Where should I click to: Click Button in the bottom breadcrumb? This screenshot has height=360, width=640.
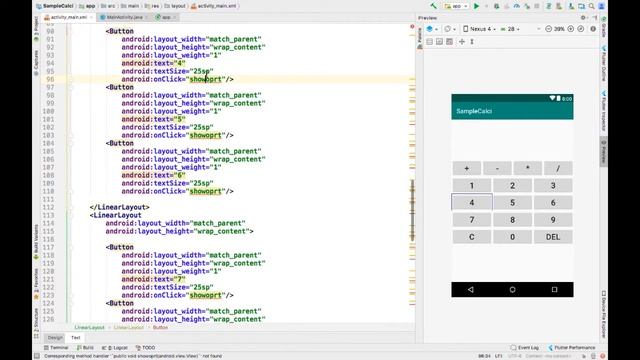[x=160, y=327]
